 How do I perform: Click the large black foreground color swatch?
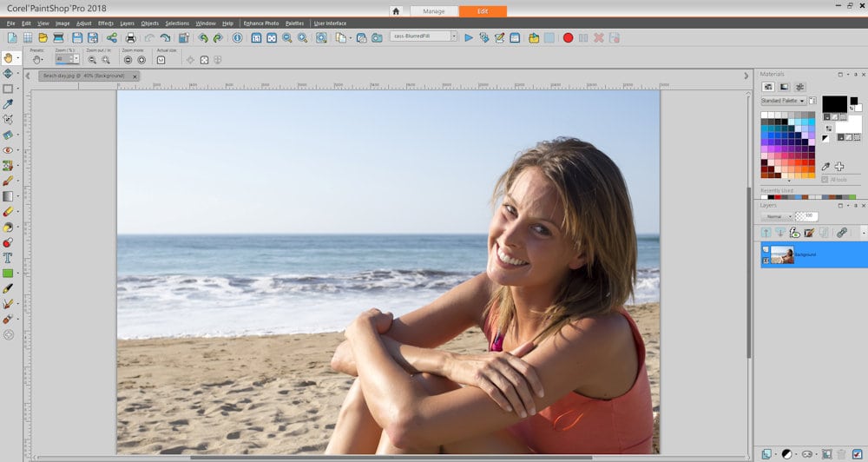click(x=834, y=104)
